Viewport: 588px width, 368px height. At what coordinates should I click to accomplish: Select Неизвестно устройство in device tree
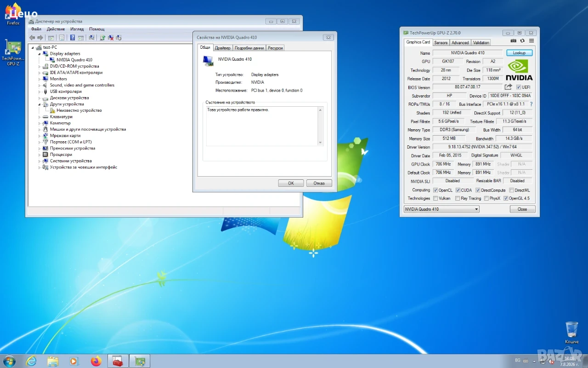click(79, 110)
